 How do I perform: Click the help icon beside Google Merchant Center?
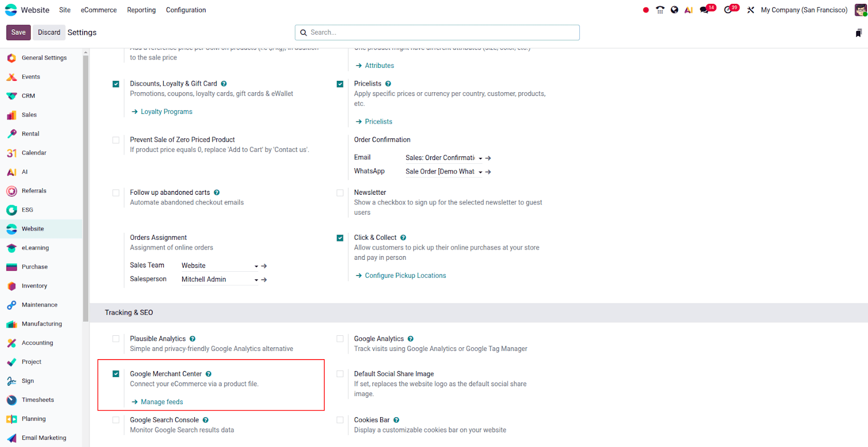pyautogui.click(x=208, y=374)
